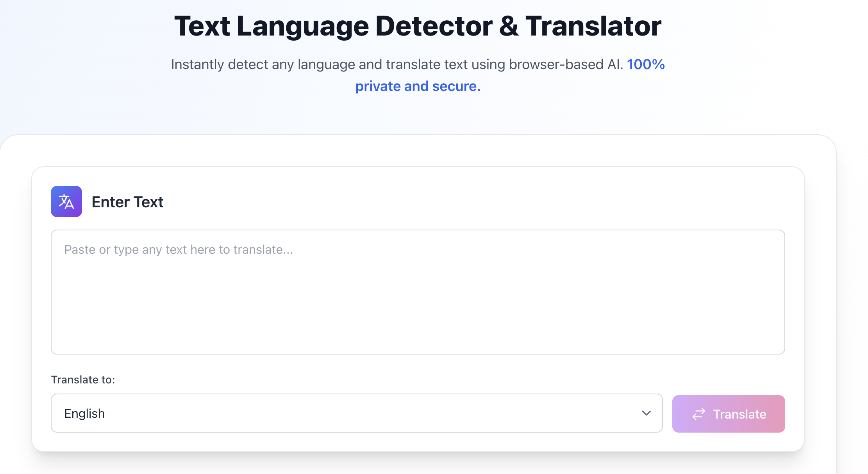Click the rounded purple icon in the Enter Text section
Viewport: 868px width, 474px height.
[x=66, y=201]
